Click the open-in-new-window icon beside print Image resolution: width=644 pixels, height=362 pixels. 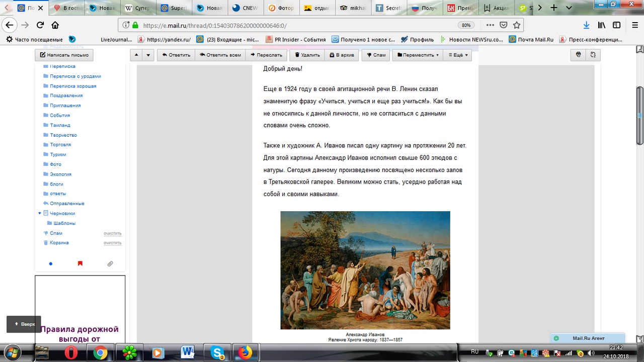pos(593,55)
